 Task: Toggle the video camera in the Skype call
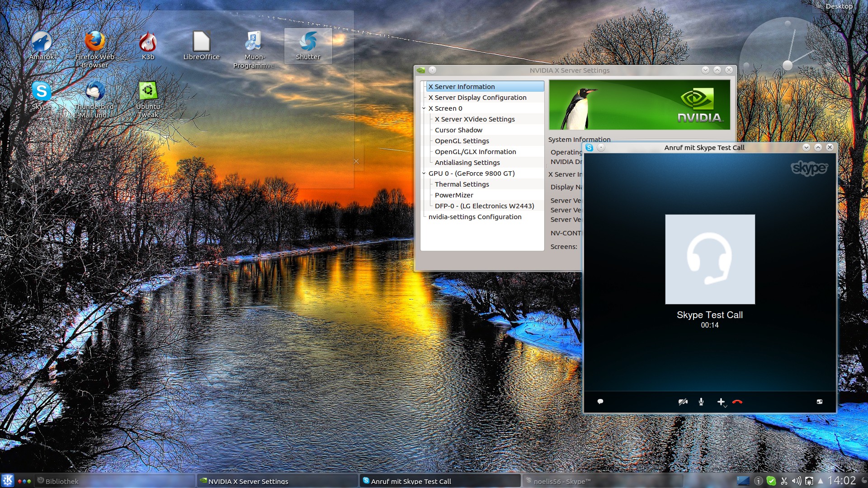point(683,402)
